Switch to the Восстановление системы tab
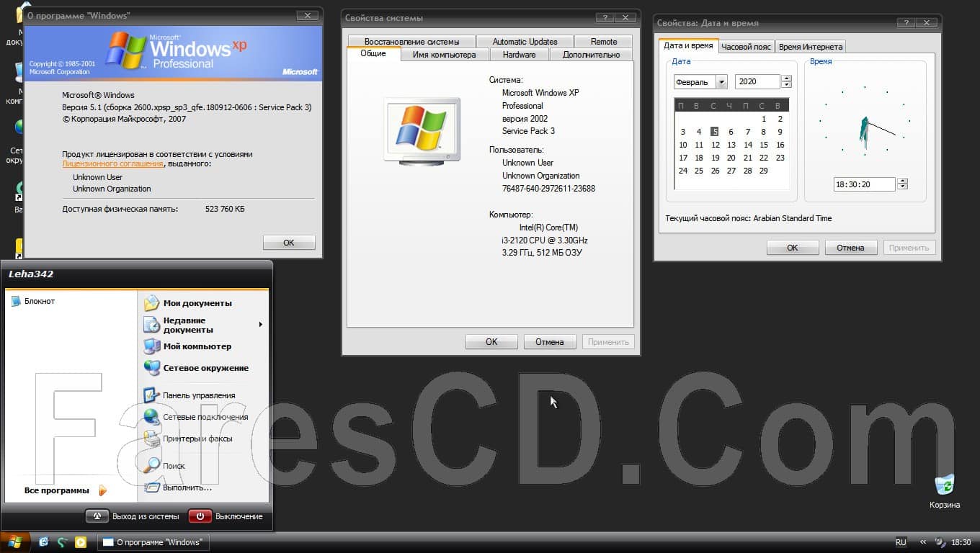The width and height of the screenshot is (980, 553). [x=412, y=42]
